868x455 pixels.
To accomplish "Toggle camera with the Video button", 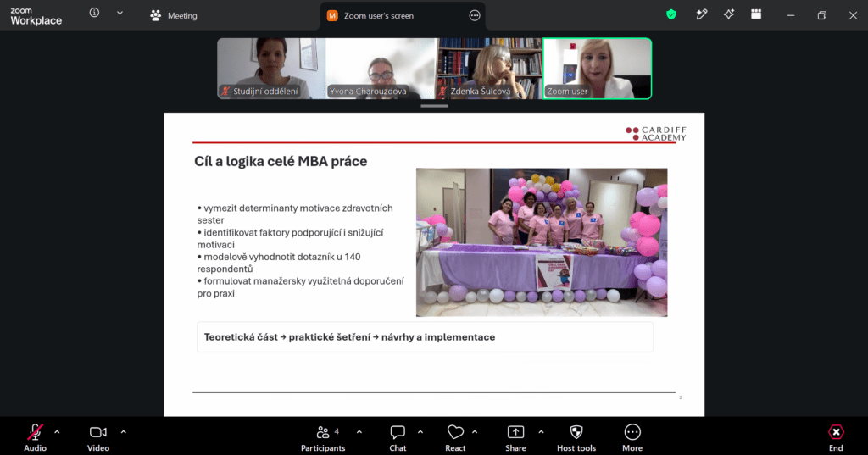I will (x=98, y=437).
